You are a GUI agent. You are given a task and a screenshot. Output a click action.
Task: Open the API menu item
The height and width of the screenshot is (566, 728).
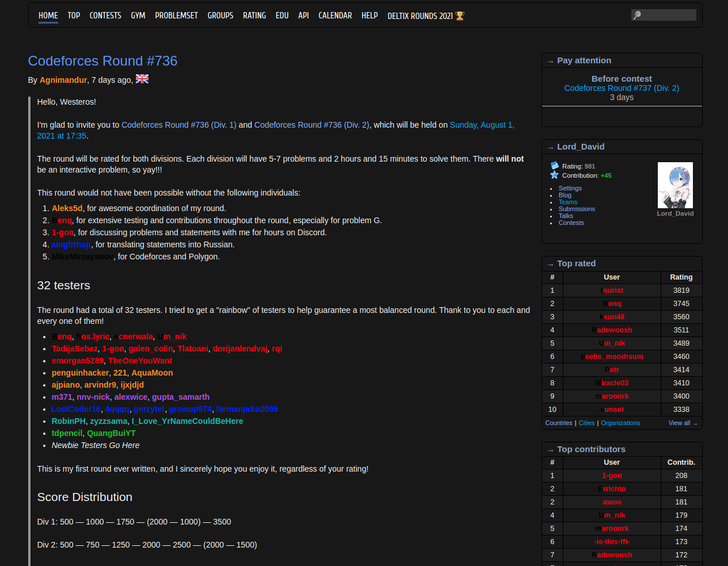304,16
